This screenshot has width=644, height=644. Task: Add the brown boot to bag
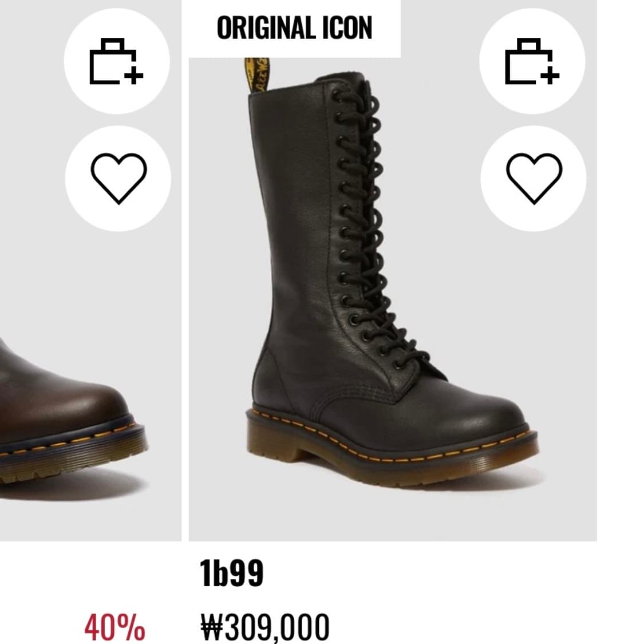coord(116,61)
